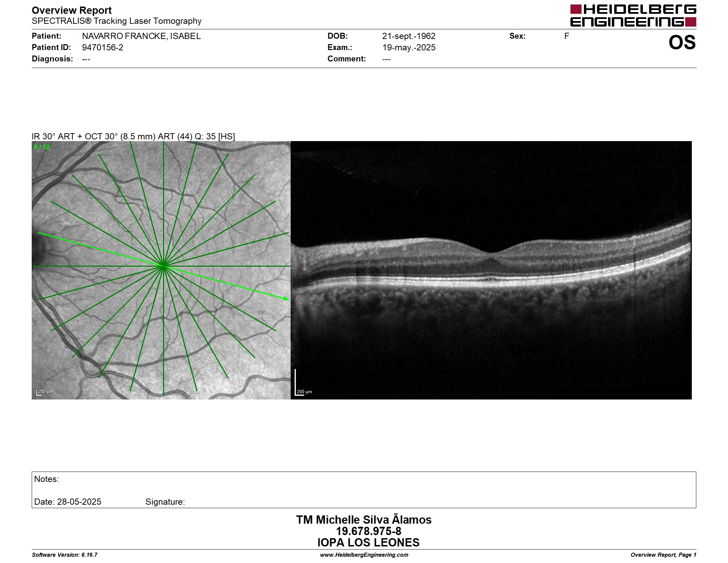
Task: Click 'IOPA LOS LEONES' text
Action: 368,542
